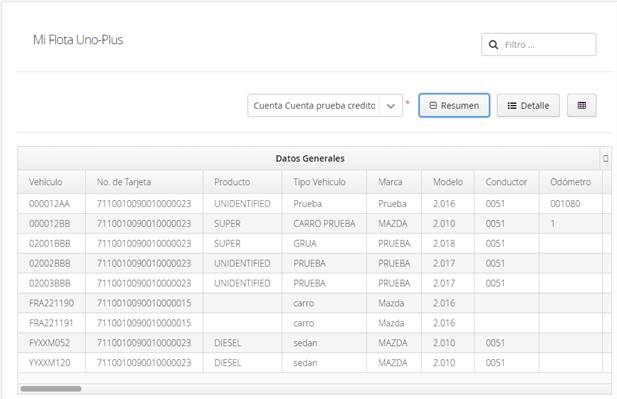Image resolution: width=617 pixels, height=399 pixels.
Task: Click the minus-box icon on Resumen button
Action: pyautogui.click(x=433, y=105)
